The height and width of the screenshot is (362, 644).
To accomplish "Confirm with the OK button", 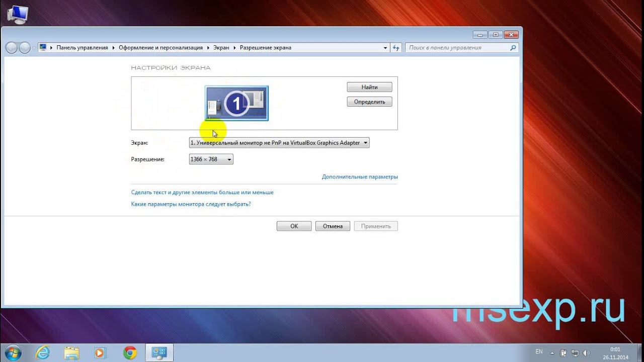I will click(x=294, y=226).
